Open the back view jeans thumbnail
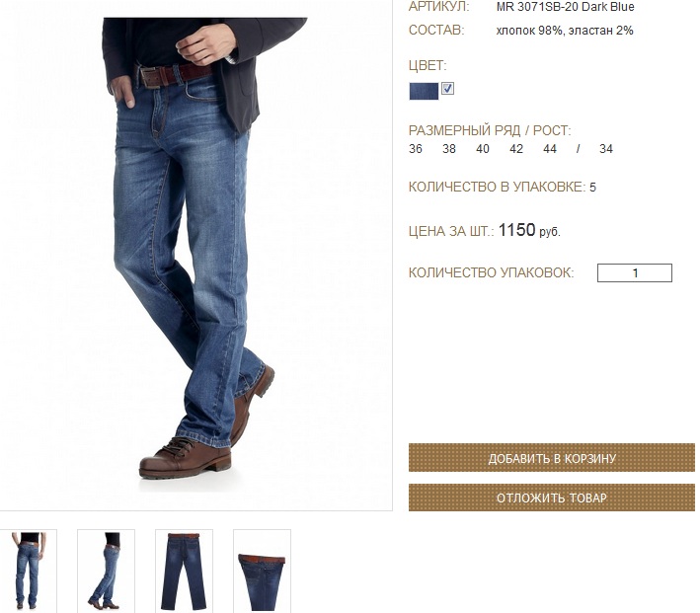Image resolution: width=700 pixels, height=613 pixels. 28,571
